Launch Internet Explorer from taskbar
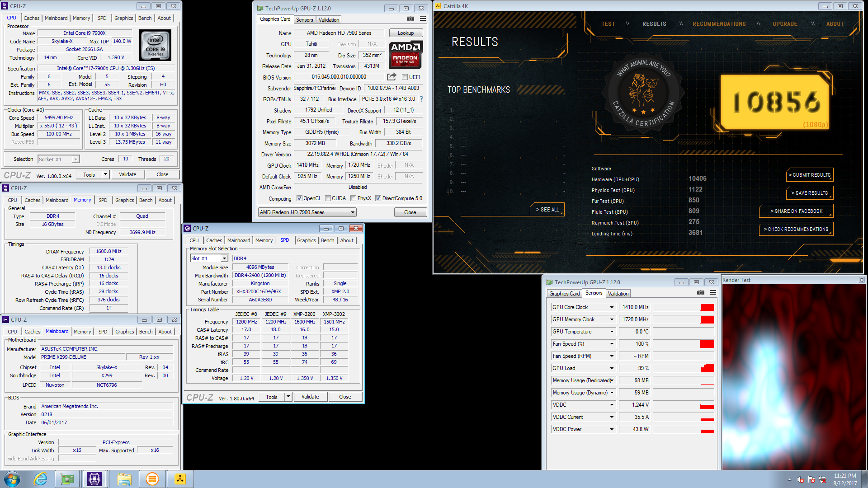Viewport: 868px width, 488px height. coord(40,479)
